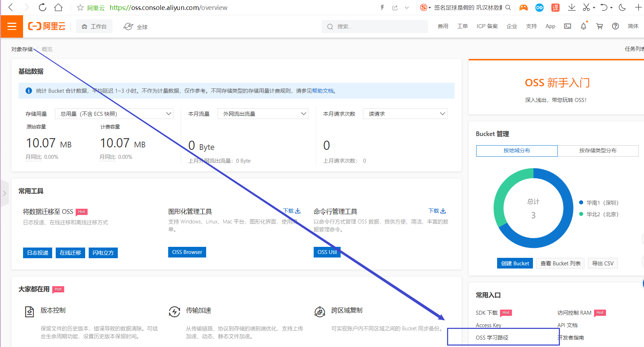Open browser home page icon
Viewport: 644px width, 347px height.
pyautogui.click(x=59, y=7)
